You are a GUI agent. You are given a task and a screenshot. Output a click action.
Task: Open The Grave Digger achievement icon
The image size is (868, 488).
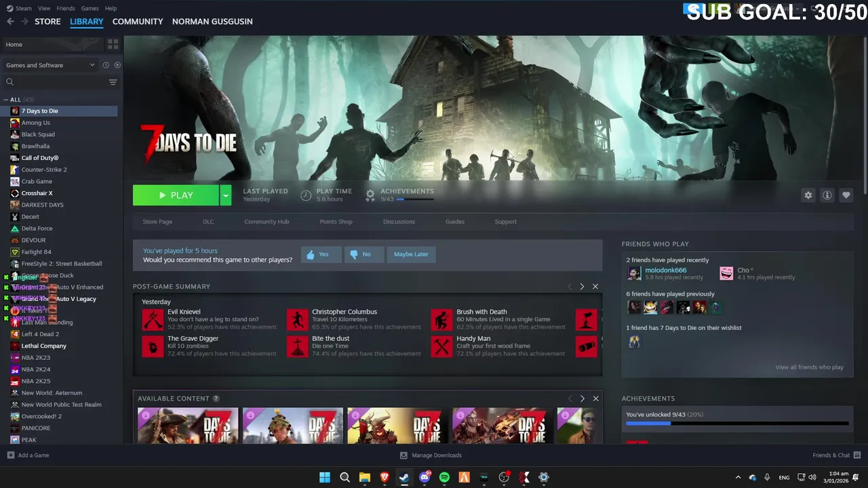tap(153, 346)
